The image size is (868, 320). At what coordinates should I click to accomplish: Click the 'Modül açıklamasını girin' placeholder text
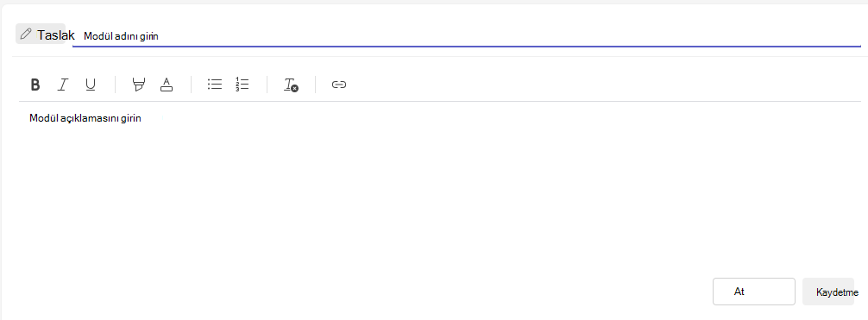pyautogui.click(x=85, y=118)
